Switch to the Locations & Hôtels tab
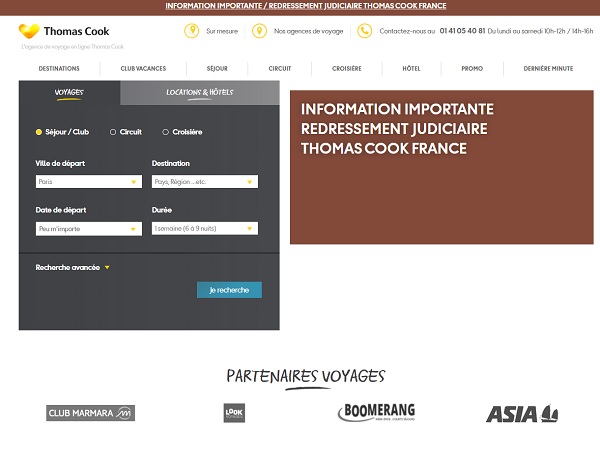The image size is (600, 454). (x=199, y=93)
